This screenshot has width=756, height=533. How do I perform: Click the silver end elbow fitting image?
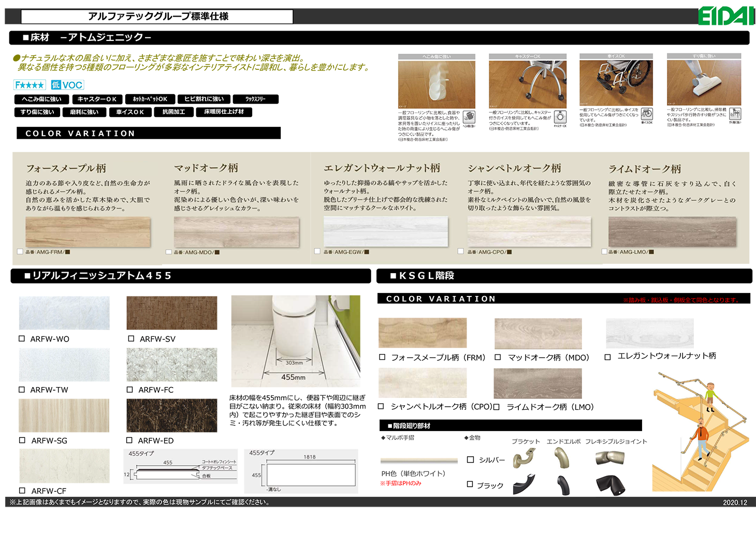click(562, 457)
